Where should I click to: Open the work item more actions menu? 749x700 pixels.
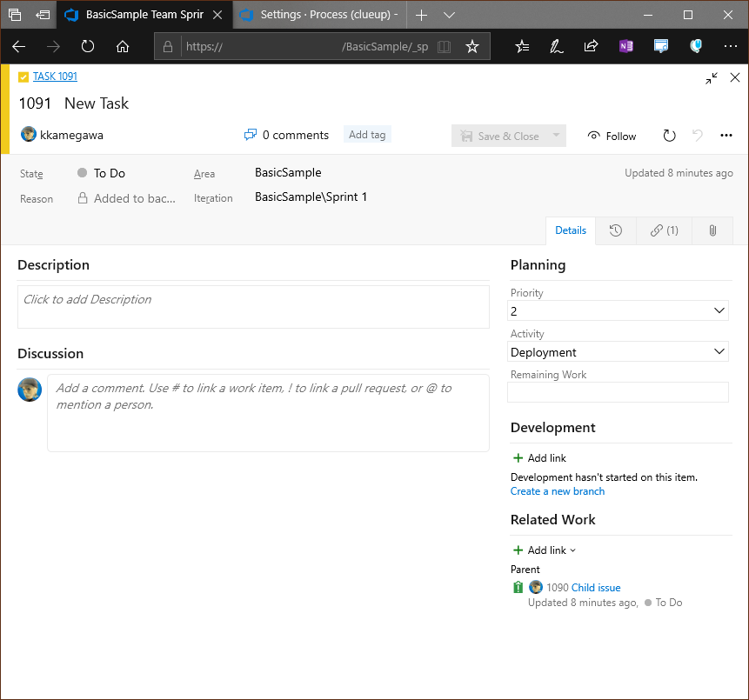(726, 136)
